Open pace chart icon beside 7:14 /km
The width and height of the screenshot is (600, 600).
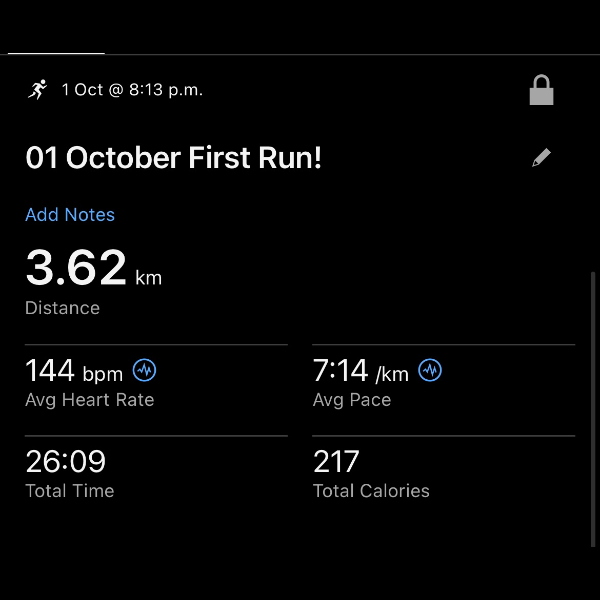(430, 371)
